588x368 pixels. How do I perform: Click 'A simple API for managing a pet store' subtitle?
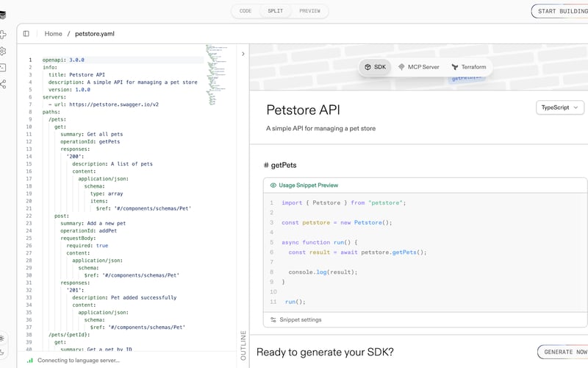tap(320, 128)
